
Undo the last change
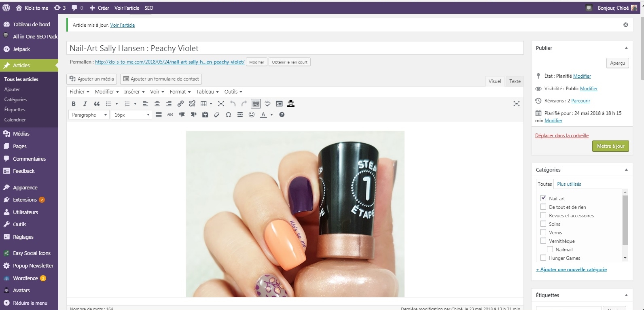(x=233, y=104)
